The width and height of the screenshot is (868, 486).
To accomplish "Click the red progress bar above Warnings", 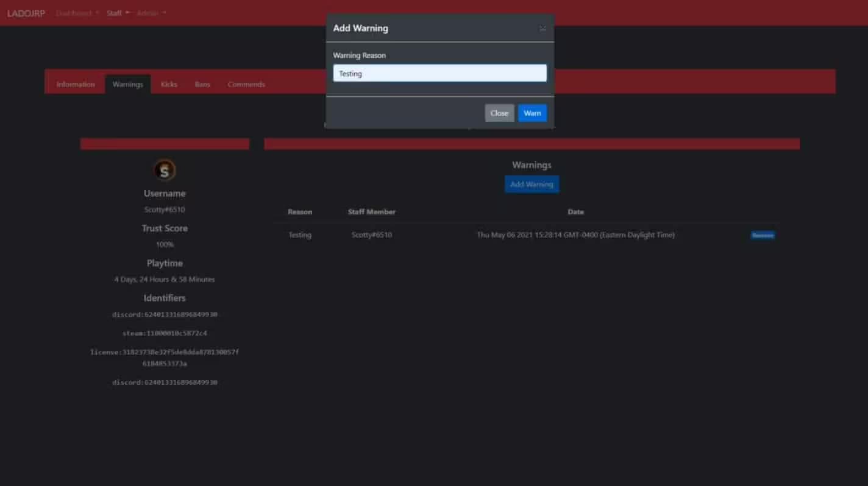I will [532, 144].
